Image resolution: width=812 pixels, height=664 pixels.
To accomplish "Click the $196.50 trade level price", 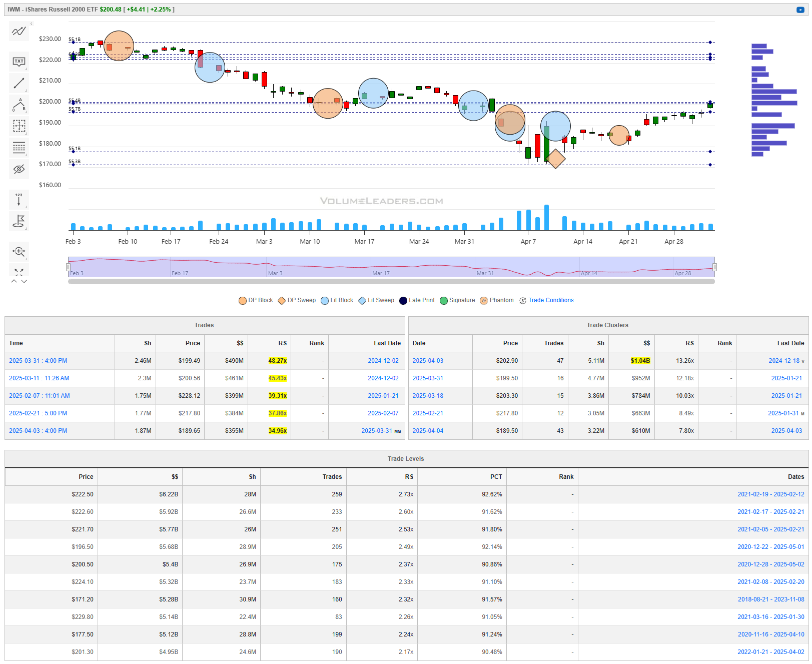I will click(82, 547).
